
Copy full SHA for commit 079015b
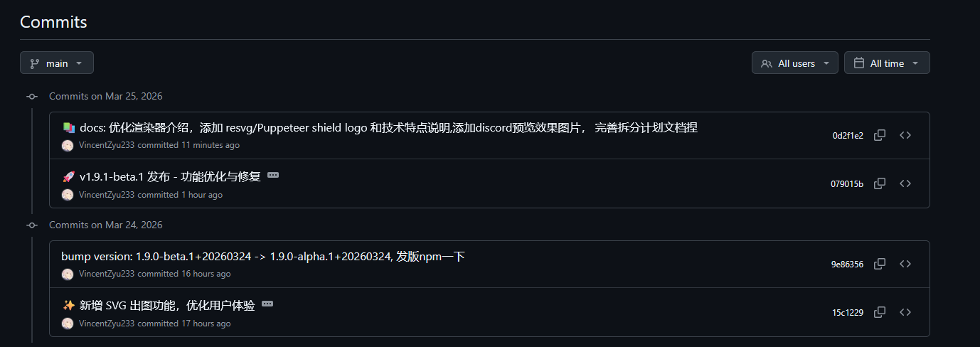point(880,183)
